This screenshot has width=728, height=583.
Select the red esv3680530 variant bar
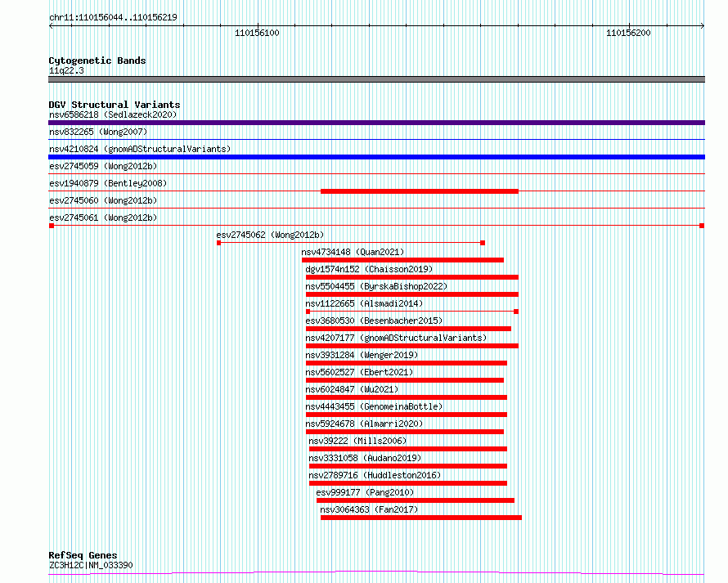click(x=408, y=329)
